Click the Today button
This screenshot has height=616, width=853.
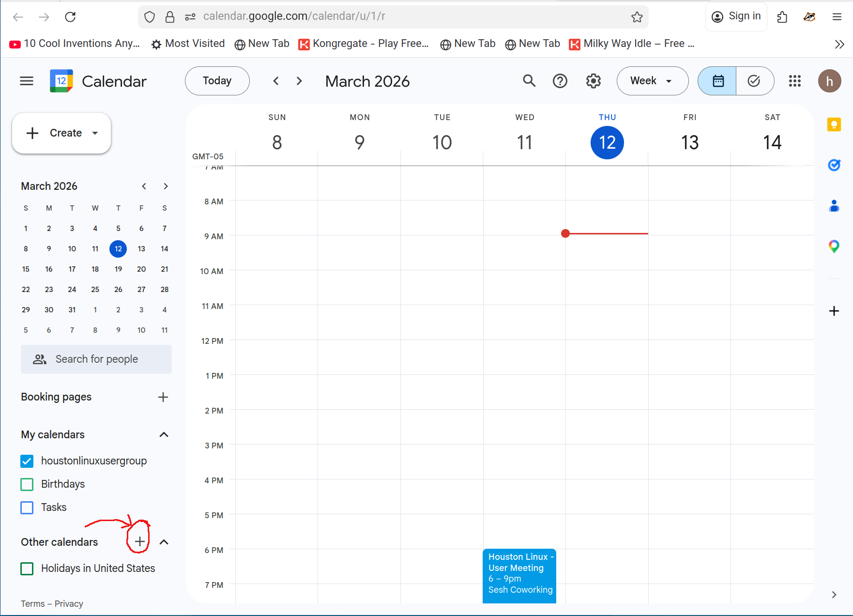point(217,81)
